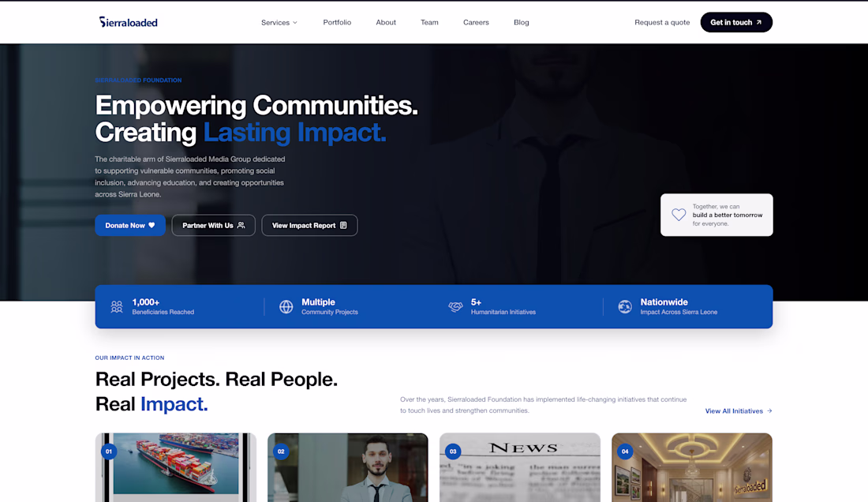Open the Portfolio page

click(x=337, y=22)
